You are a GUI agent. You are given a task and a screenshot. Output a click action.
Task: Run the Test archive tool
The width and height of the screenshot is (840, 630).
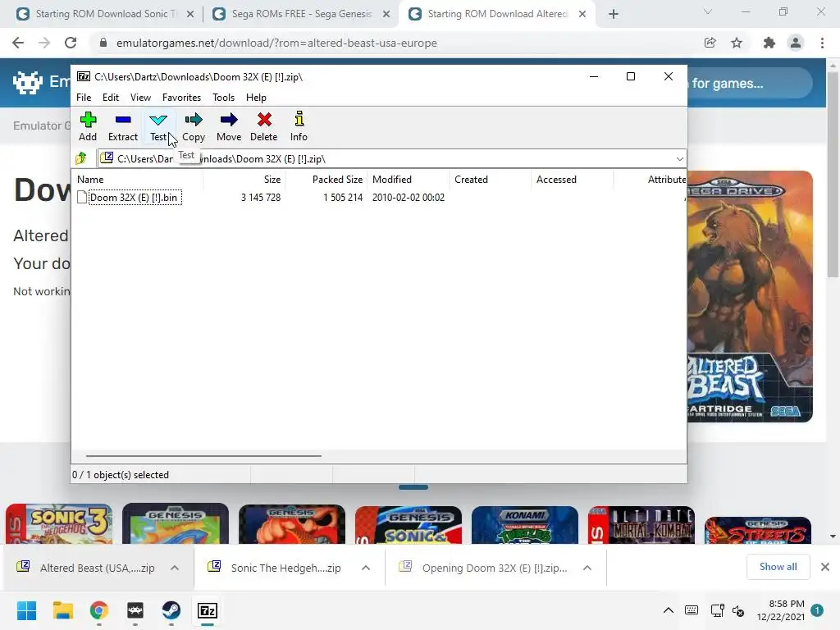point(158,127)
